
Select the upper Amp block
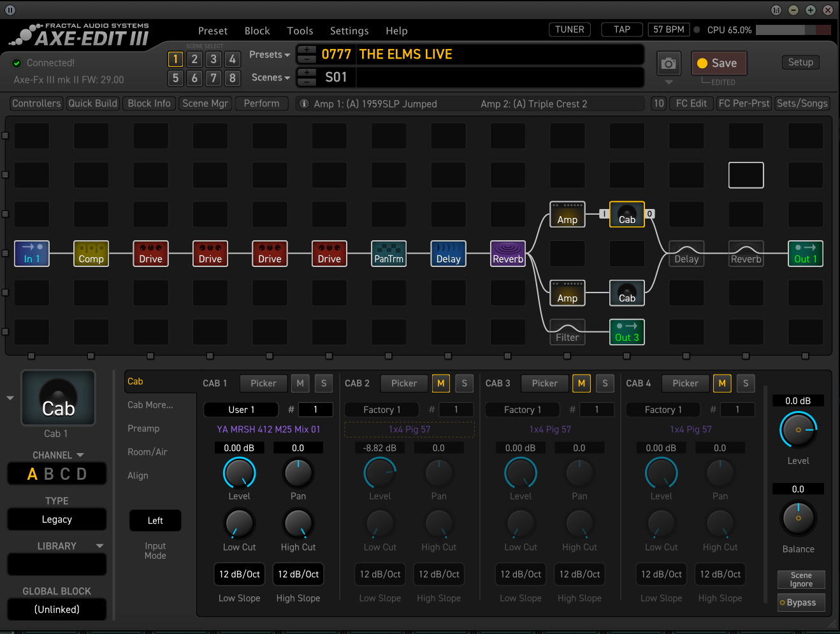coord(567,214)
